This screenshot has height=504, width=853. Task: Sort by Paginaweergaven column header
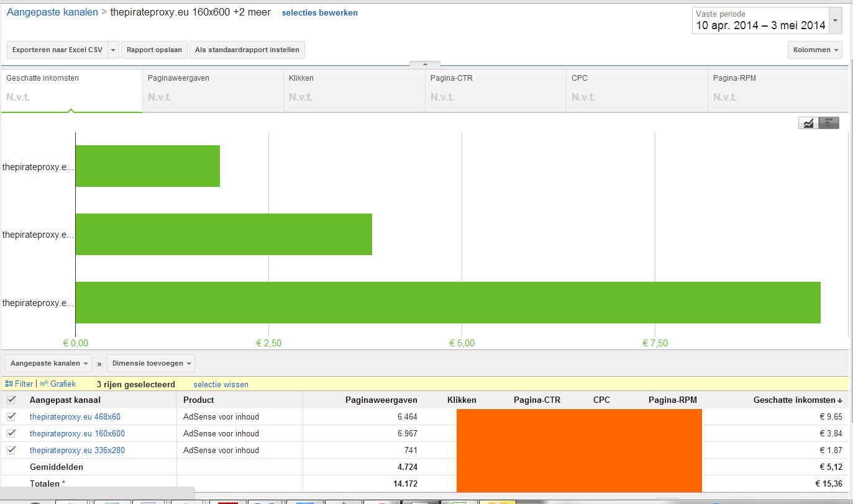point(381,400)
